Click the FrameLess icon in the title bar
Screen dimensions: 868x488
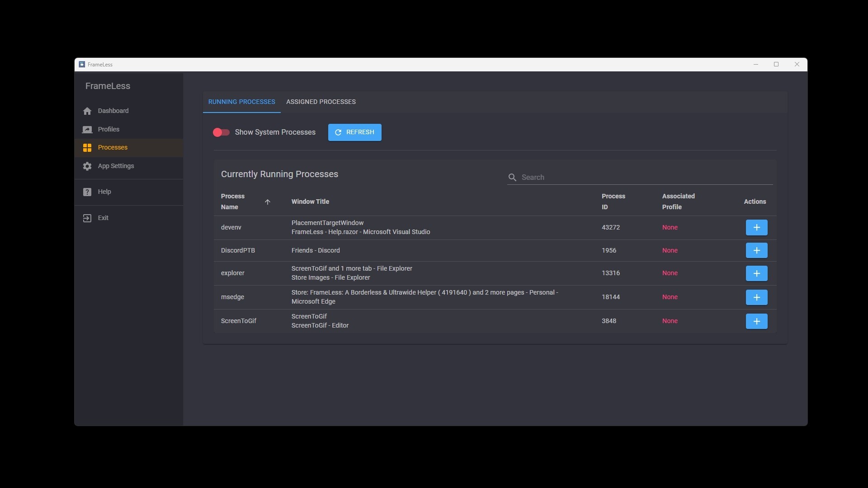[81, 64]
